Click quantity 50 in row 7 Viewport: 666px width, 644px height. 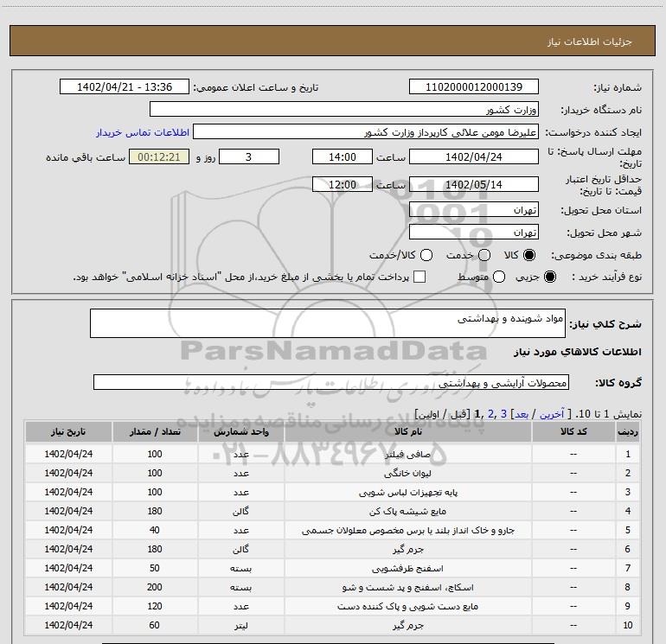click(155, 568)
